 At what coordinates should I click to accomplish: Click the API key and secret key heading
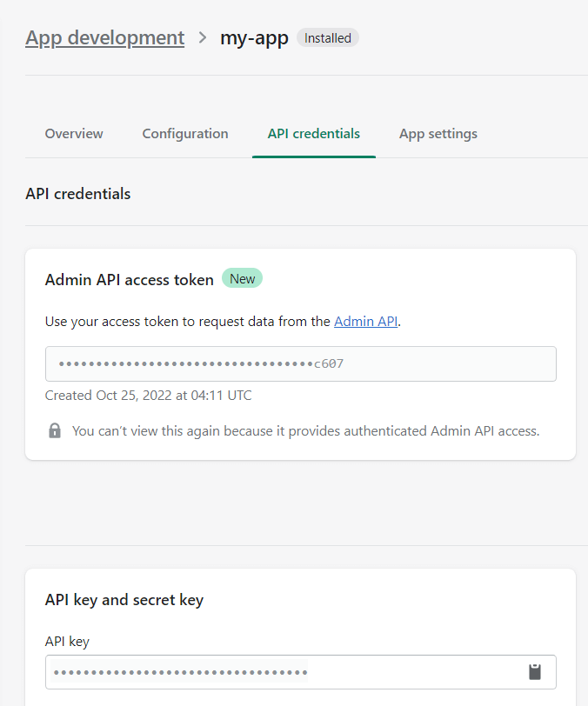click(x=124, y=600)
